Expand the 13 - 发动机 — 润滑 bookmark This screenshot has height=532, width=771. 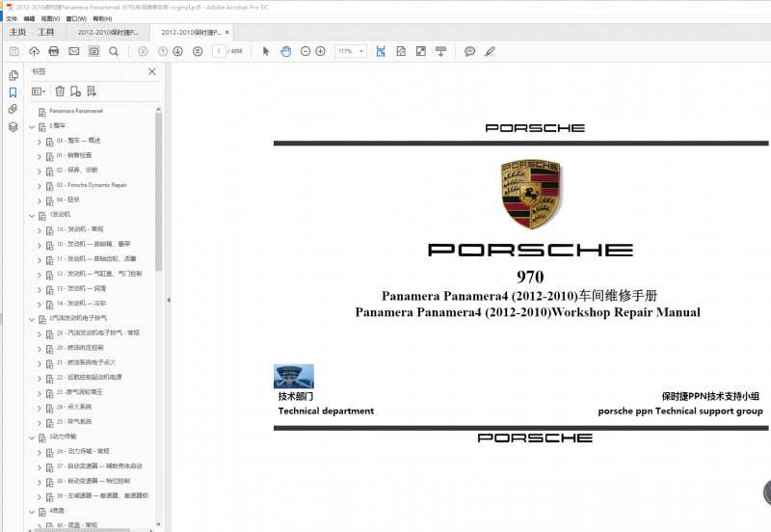tap(40, 290)
